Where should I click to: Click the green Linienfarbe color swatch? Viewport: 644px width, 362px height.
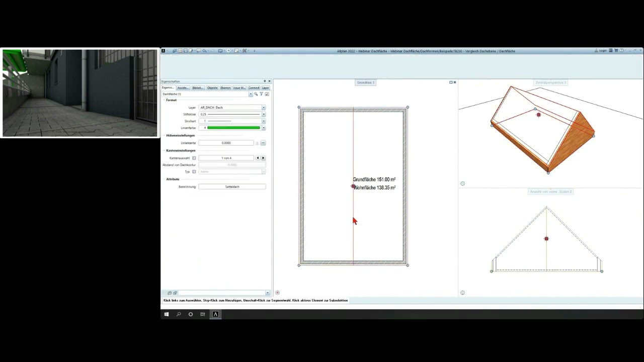233,128
